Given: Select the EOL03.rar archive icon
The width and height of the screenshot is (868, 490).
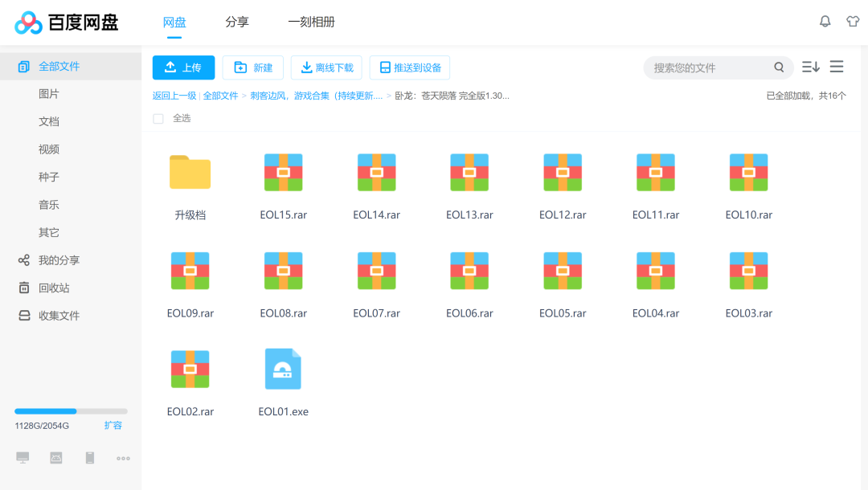Looking at the screenshot, I should (x=748, y=271).
